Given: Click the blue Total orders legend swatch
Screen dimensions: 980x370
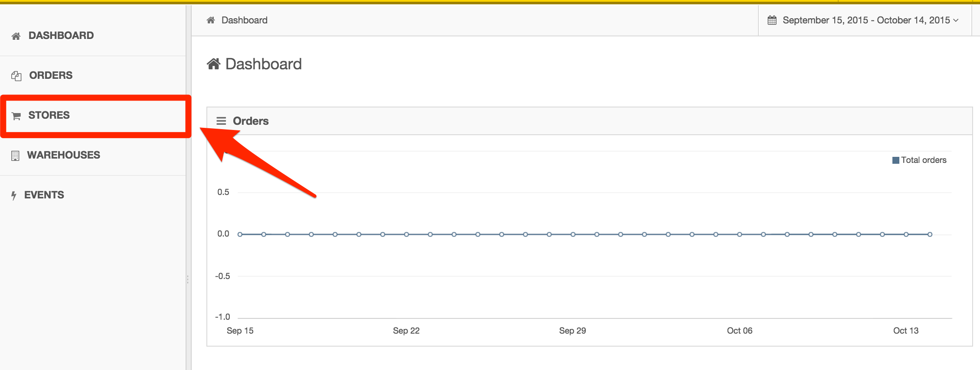Looking at the screenshot, I should tap(895, 160).
